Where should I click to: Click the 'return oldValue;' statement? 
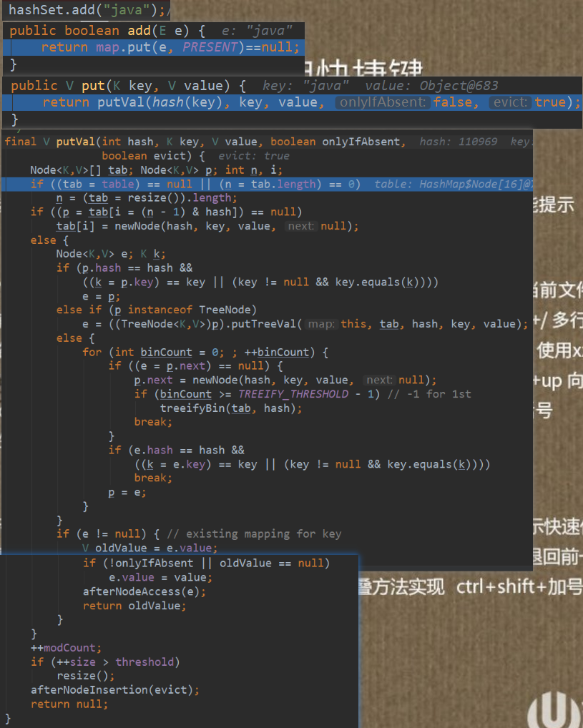pyautogui.click(x=134, y=606)
